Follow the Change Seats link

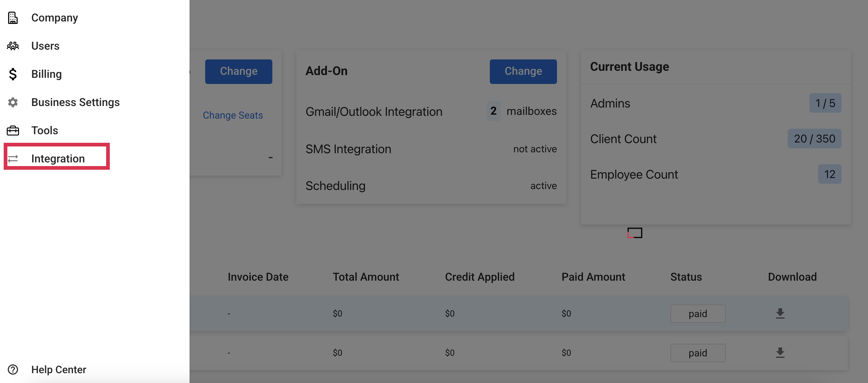[232, 115]
